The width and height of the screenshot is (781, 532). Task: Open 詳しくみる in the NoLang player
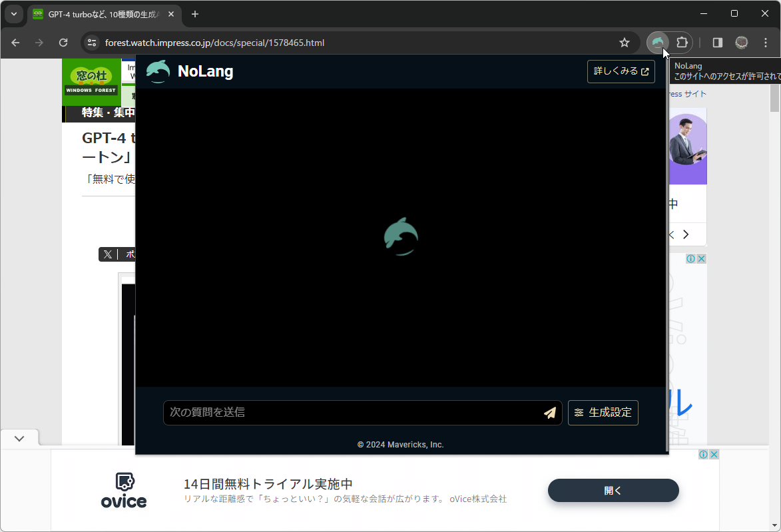621,71
